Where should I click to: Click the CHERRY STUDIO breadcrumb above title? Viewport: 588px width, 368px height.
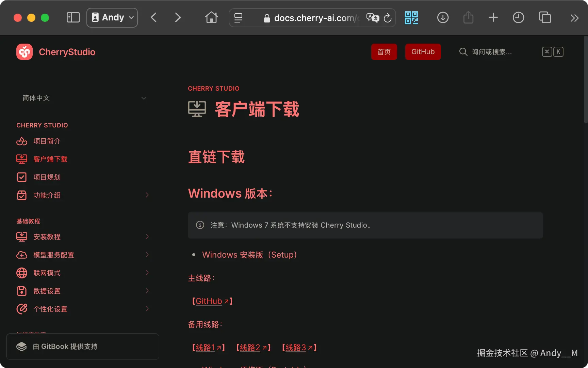pos(214,89)
